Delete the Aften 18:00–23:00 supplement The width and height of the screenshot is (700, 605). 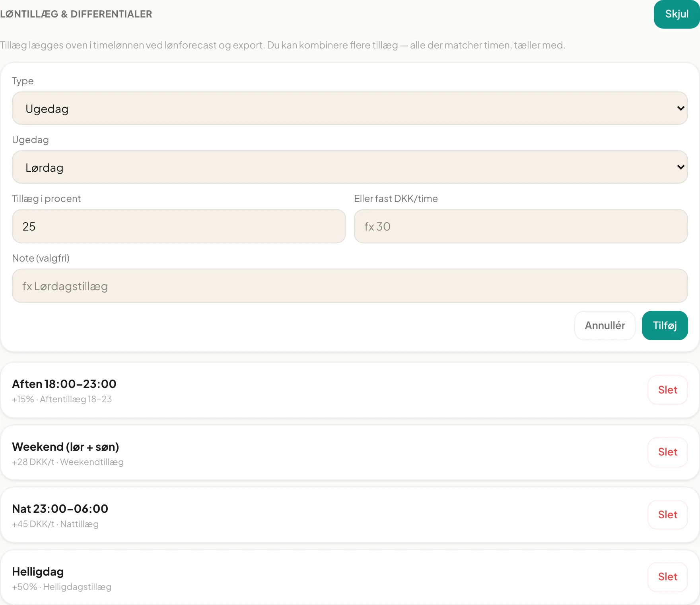pyautogui.click(x=667, y=390)
